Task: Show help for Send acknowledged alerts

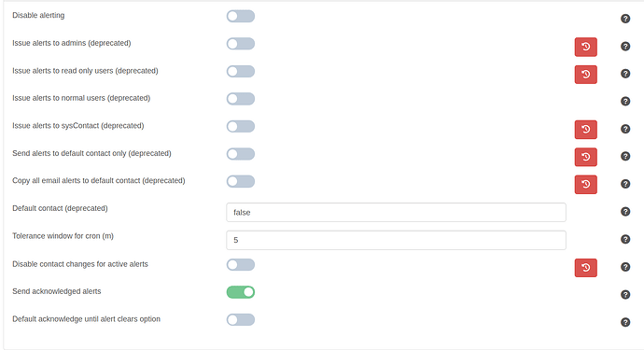Action: (625, 295)
